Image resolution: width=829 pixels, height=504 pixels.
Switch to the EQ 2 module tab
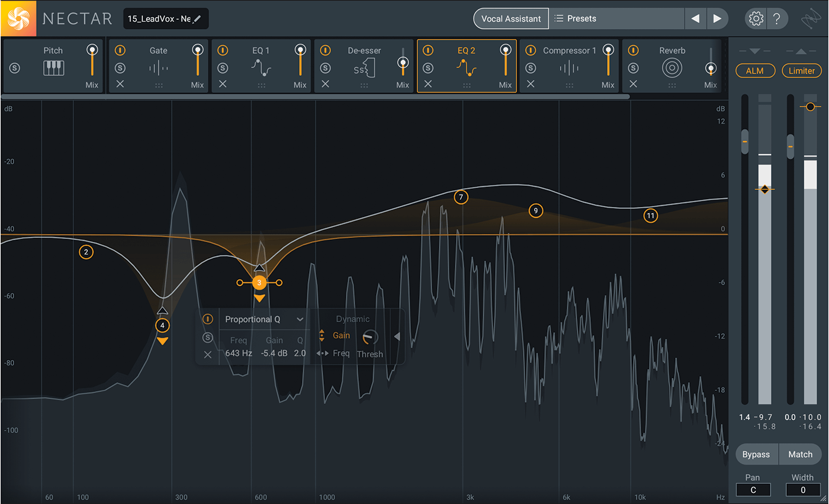[467, 50]
